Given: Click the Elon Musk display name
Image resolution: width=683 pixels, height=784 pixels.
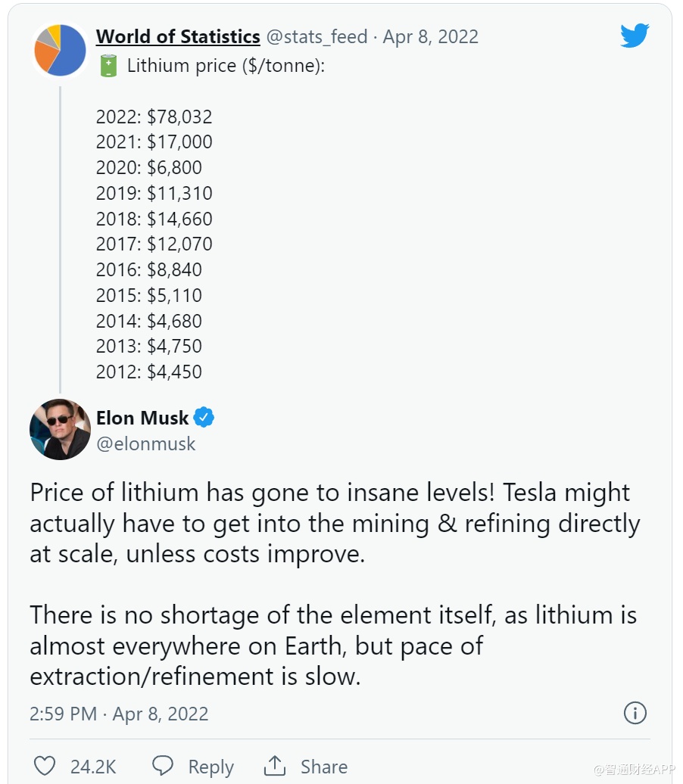Looking at the screenshot, I should pos(142,417).
